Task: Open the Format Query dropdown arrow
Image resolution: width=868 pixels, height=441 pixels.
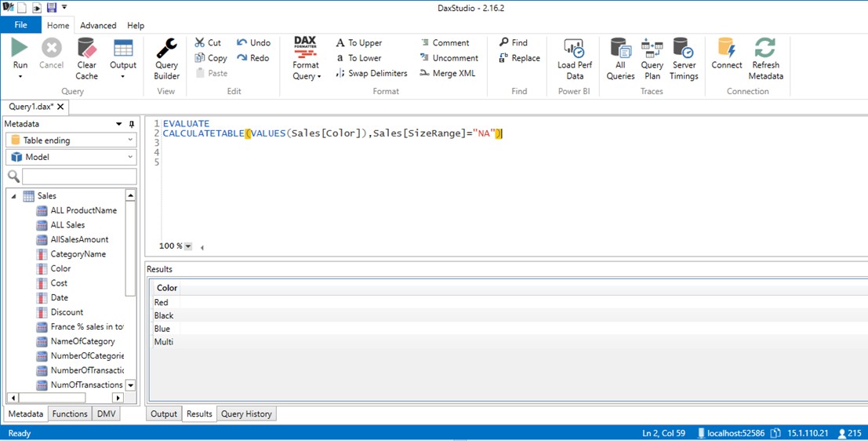Action: coord(319,76)
